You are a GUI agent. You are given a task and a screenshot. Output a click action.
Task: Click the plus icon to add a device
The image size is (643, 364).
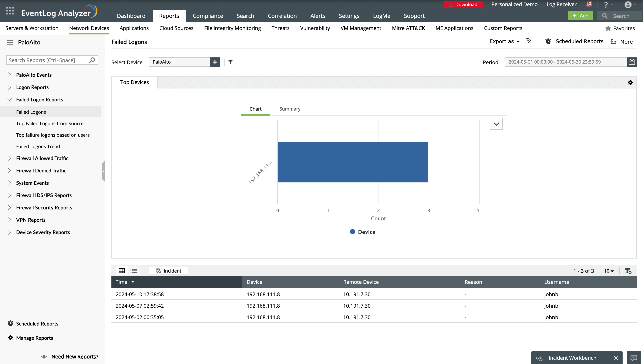215,62
